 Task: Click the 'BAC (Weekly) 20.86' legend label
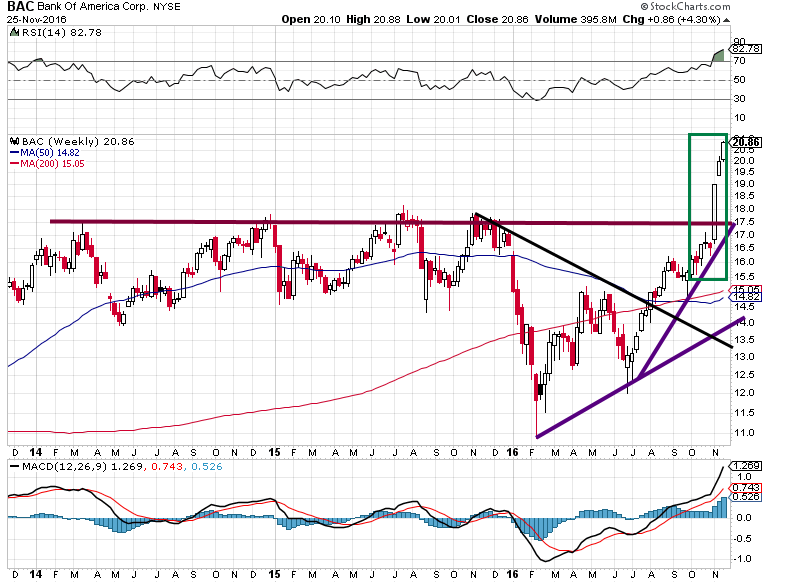click(x=78, y=142)
